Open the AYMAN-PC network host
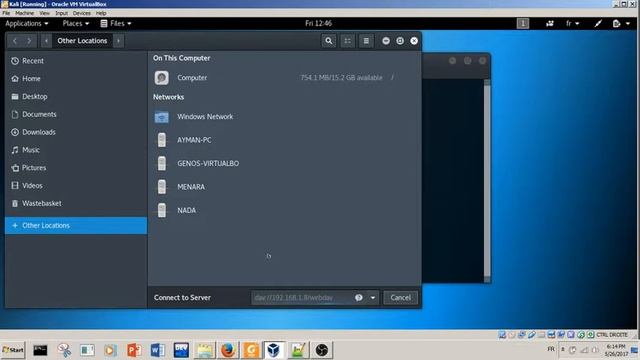Viewport: 640px width, 360px height. point(284,140)
